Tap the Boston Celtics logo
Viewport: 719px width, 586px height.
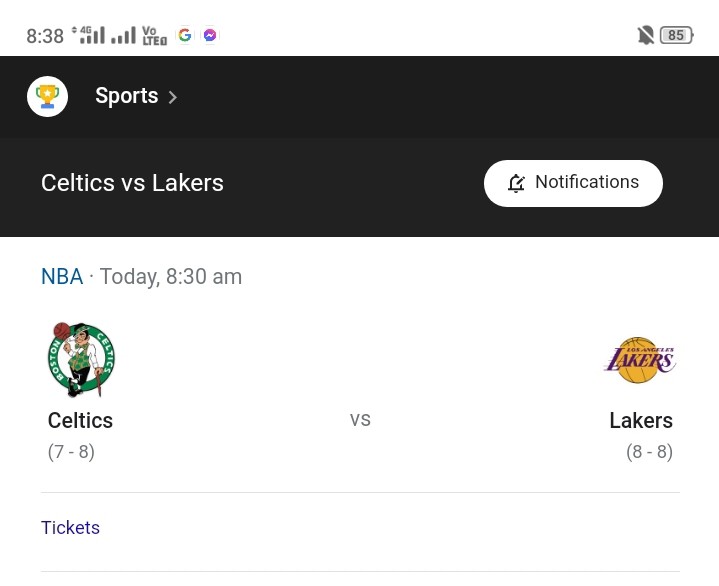pos(81,359)
